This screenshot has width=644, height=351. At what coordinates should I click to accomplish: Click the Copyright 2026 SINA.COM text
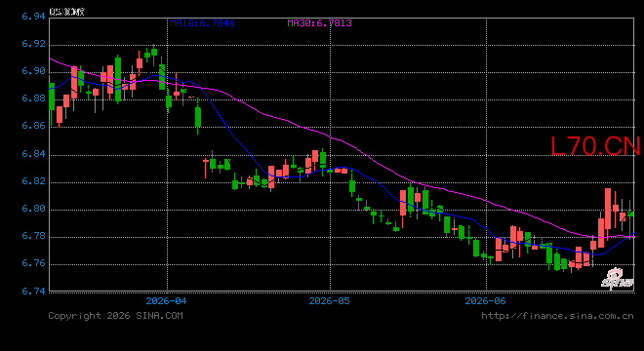[115, 316]
